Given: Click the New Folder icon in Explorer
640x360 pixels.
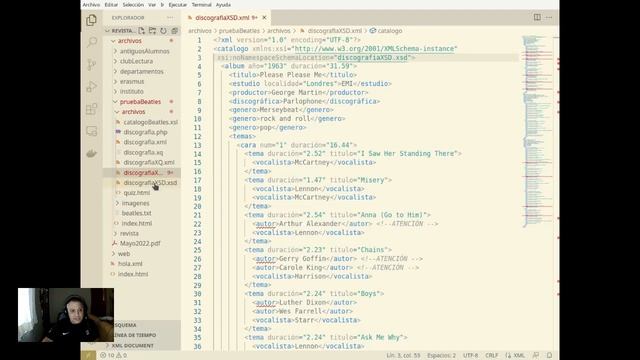Looking at the screenshot, I should pyautogui.click(x=152, y=31).
